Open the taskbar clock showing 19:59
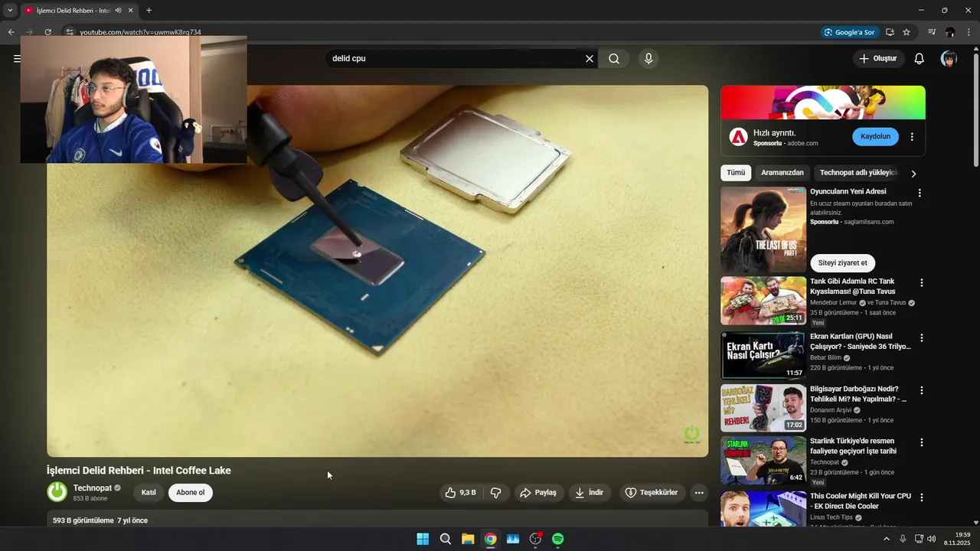 (957, 539)
